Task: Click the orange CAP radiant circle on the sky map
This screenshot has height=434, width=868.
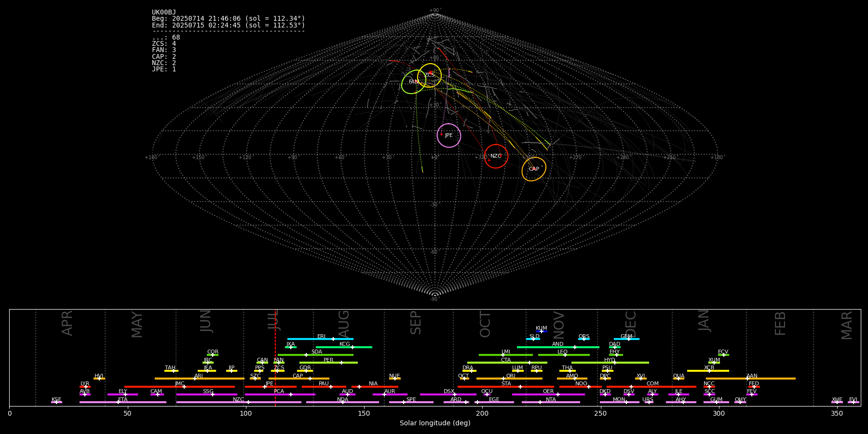Action: pos(534,169)
